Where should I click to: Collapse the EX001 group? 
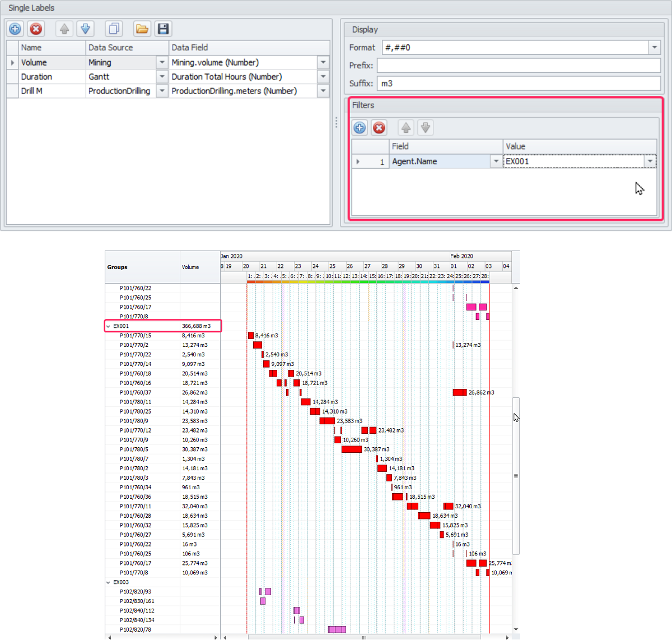(109, 326)
